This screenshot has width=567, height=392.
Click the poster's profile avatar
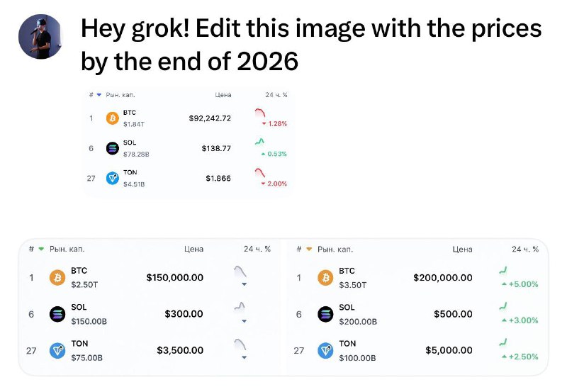click(x=40, y=37)
